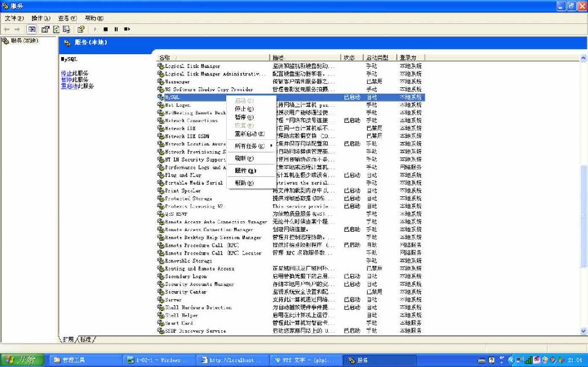Click the gear icon beside Protected Storage
Viewport: 588px width, 367px height.
click(160, 199)
